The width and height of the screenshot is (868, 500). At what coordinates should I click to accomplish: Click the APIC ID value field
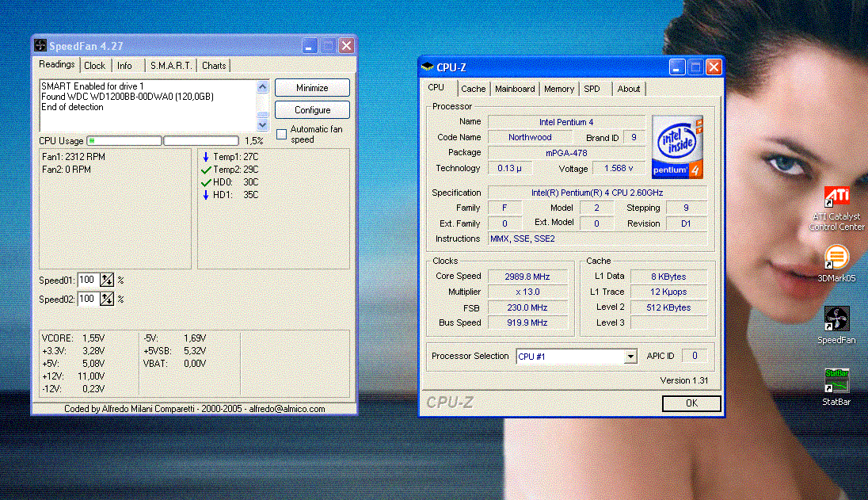695,356
